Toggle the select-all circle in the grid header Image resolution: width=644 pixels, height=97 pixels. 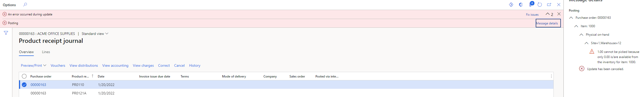coord(24,76)
